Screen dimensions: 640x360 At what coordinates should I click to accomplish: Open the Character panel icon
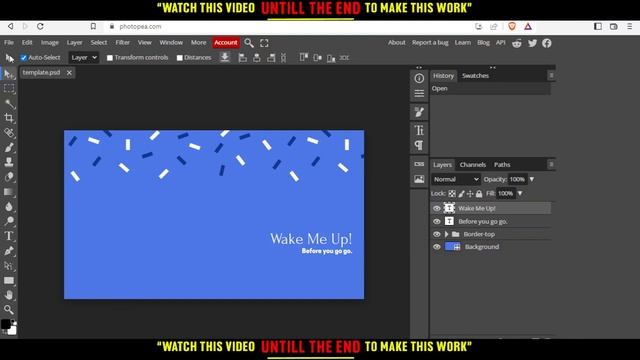tap(419, 130)
